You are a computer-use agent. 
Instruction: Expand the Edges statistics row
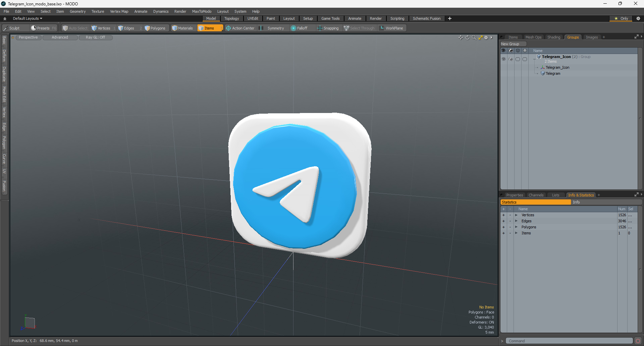tap(517, 221)
